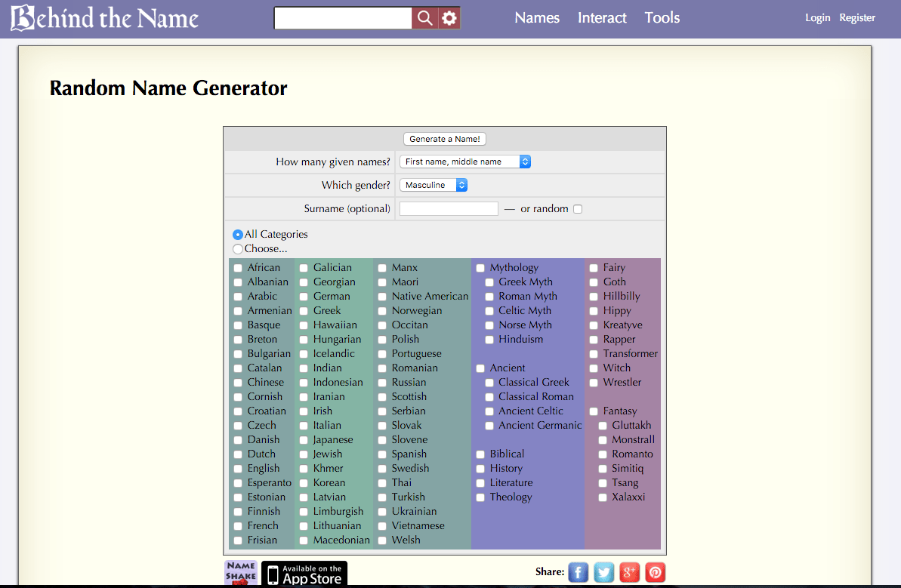Enable the Fairy checkbox
Viewport: 901px width, 588px height.
click(594, 268)
